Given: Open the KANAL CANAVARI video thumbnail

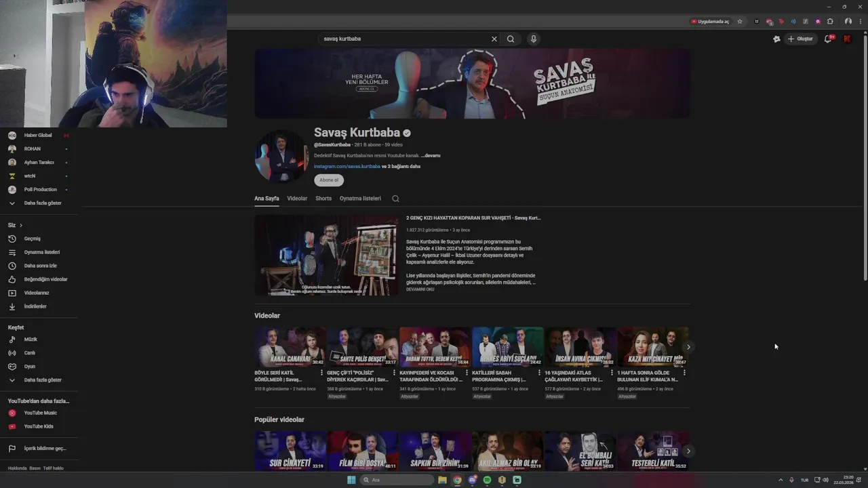Looking at the screenshot, I should [x=290, y=347].
